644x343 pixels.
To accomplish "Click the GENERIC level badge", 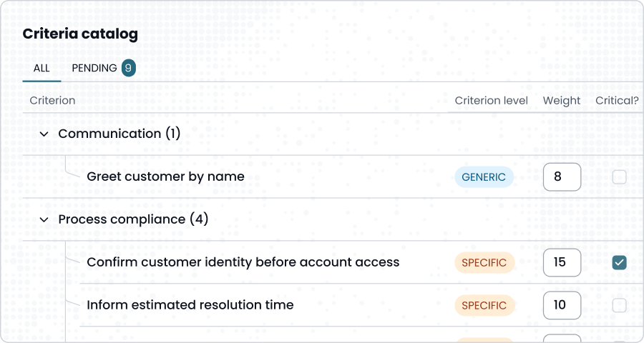I will pyautogui.click(x=484, y=177).
